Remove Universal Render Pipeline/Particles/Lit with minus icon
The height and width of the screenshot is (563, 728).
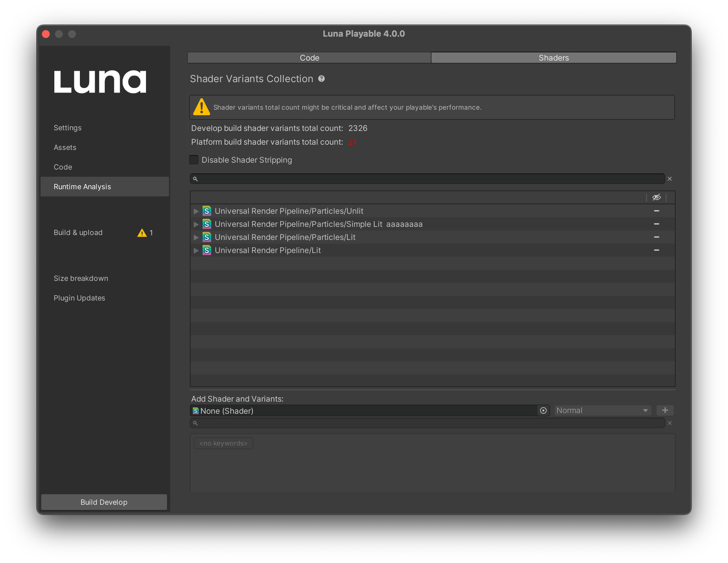656,237
